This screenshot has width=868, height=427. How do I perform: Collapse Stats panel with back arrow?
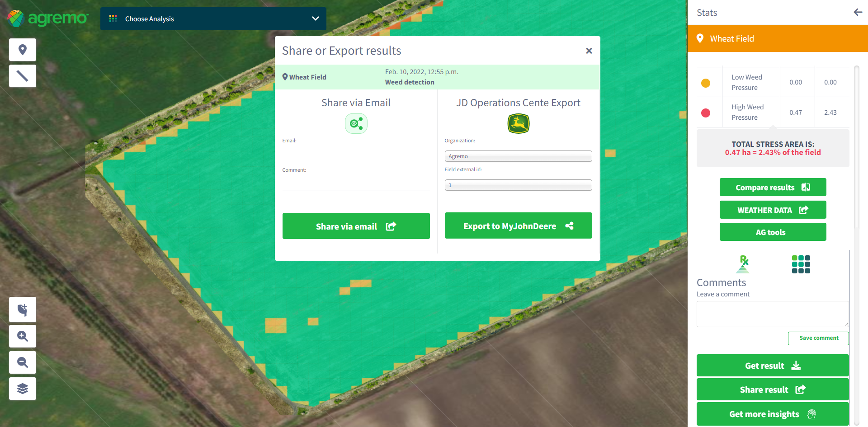pyautogui.click(x=858, y=12)
